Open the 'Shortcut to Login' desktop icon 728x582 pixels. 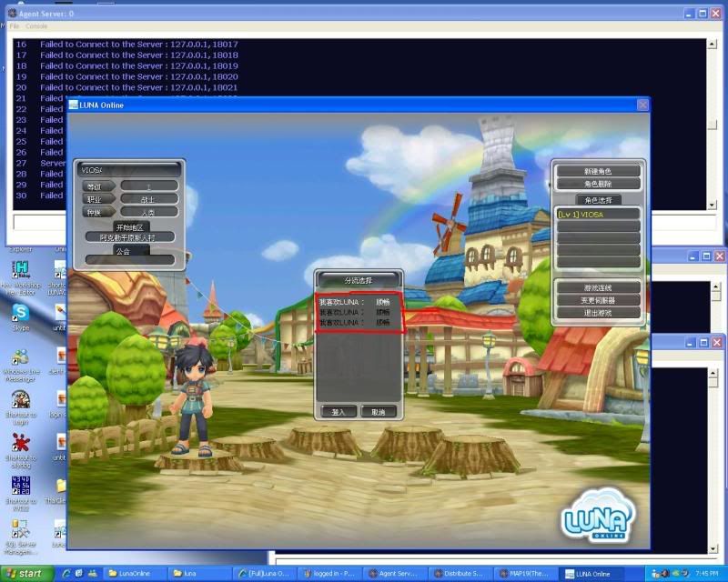[20, 400]
